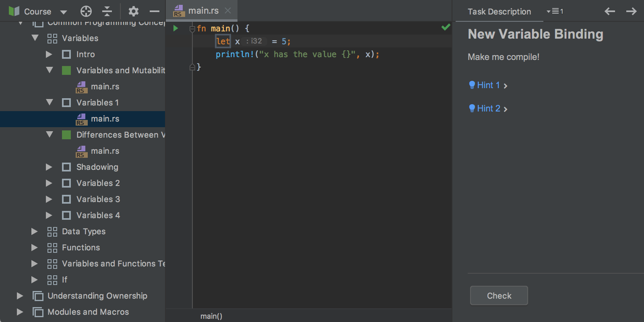
Task: Click the locate/scroll from source target icon
Action: point(86,11)
